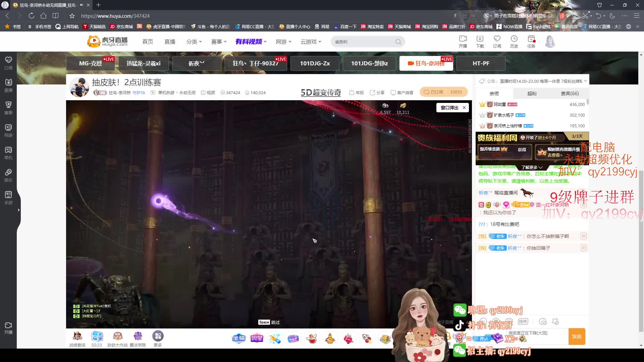Select the HT-PF stream tab

coord(481,63)
